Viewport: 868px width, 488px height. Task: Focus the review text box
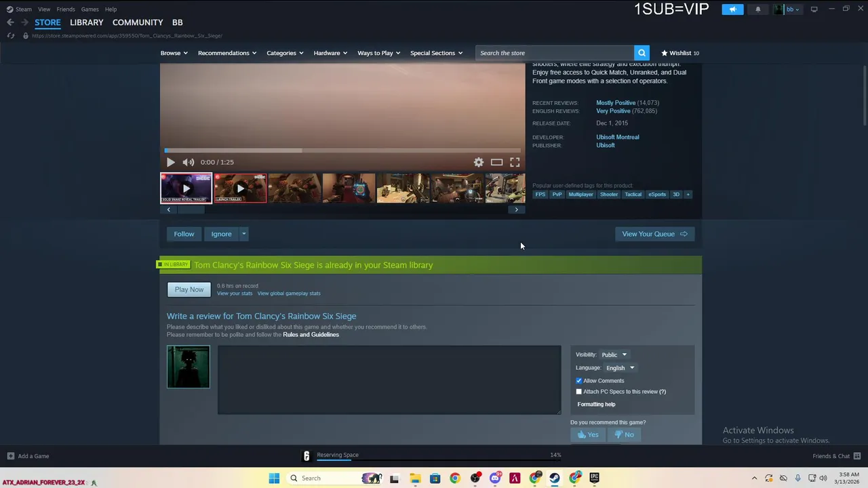389,380
